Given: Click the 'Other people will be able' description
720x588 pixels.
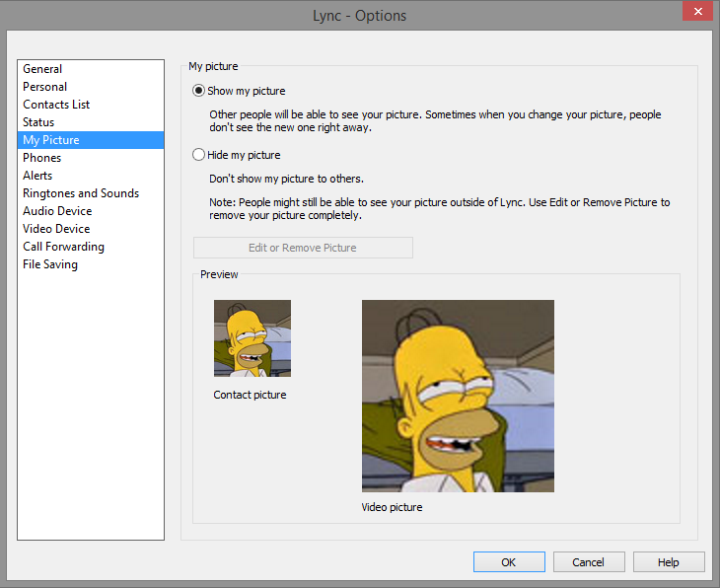Looking at the screenshot, I should (x=435, y=120).
